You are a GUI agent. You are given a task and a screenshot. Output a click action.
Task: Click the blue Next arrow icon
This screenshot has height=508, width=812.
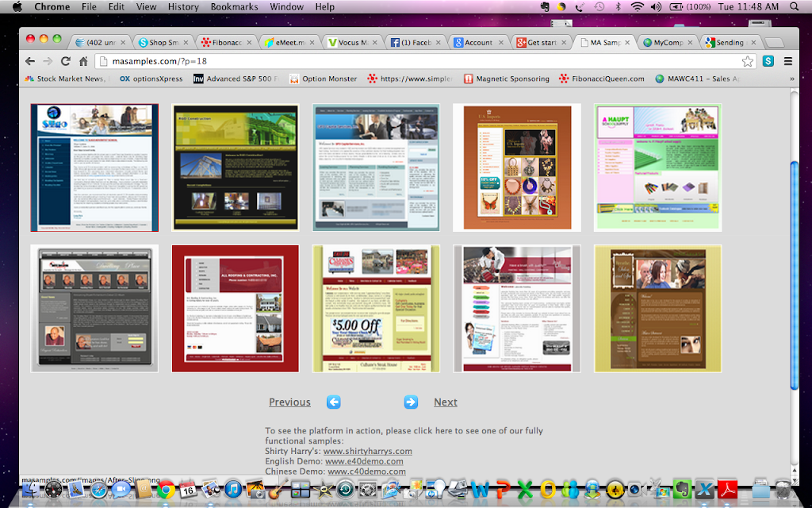(x=411, y=402)
